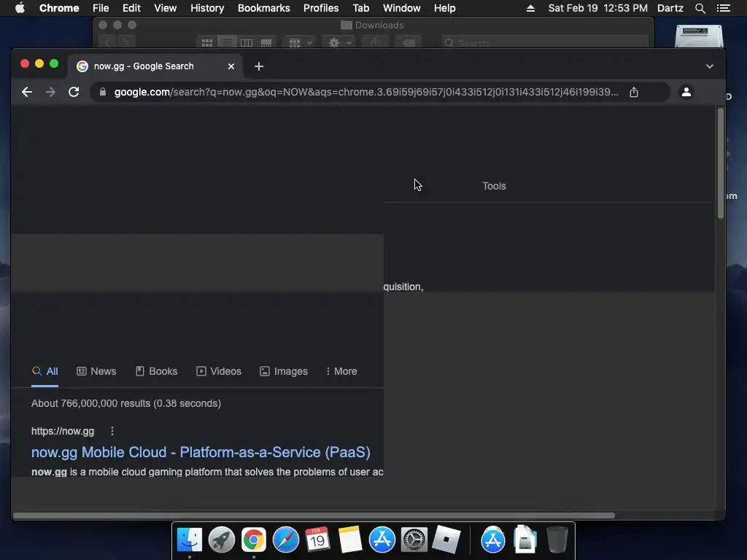
Task: Launch Safari from the Dock
Action: (286, 540)
